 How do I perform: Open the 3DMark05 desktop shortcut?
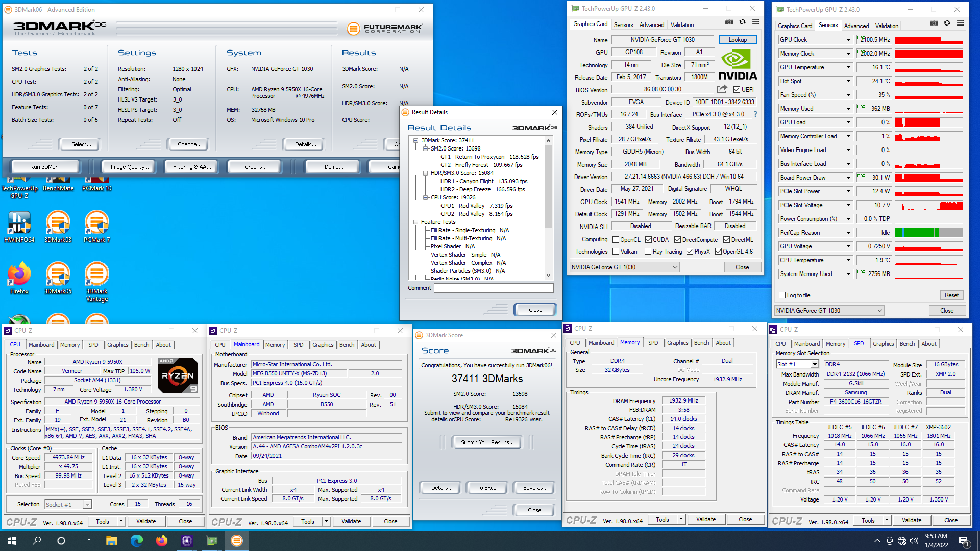[58, 279]
